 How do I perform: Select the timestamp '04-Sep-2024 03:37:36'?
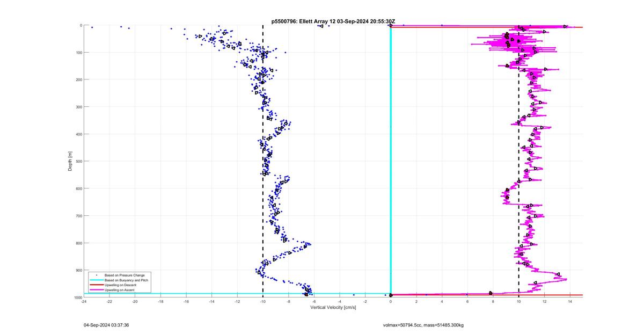pyautogui.click(x=106, y=325)
